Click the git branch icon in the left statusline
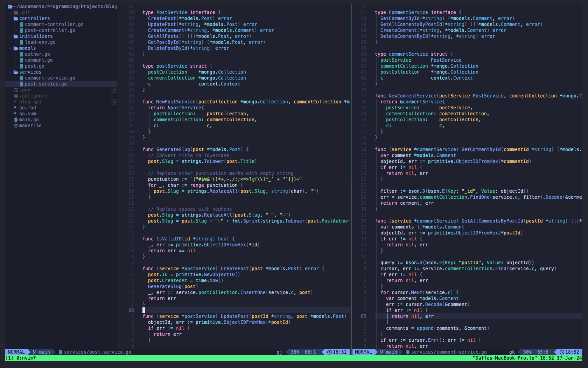This screenshot has height=368, width=588. (x=34, y=352)
